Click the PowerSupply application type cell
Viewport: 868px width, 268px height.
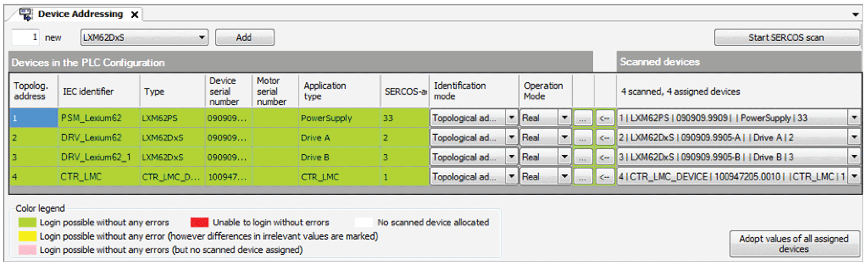pos(339,118)
